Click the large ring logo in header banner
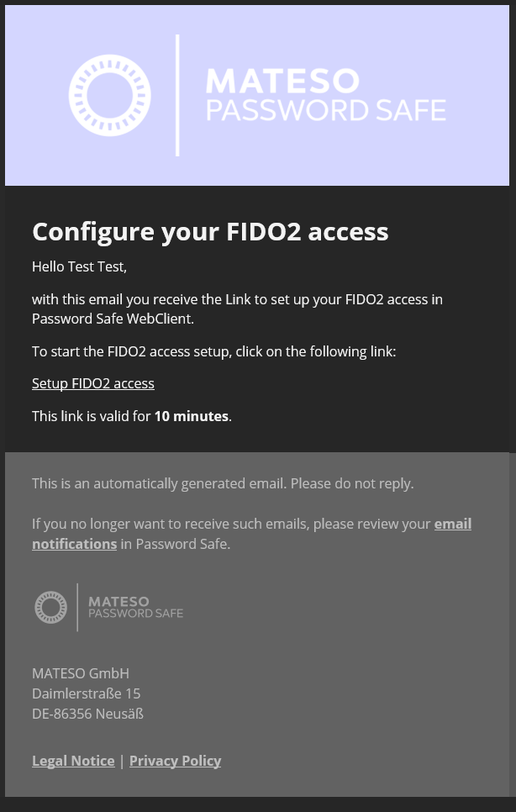This screenshot has width=516, height=812. point(110,95)
